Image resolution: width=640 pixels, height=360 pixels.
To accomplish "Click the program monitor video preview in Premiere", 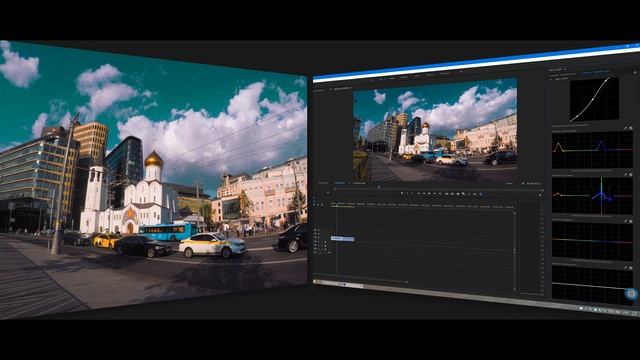I will (435, 131).
